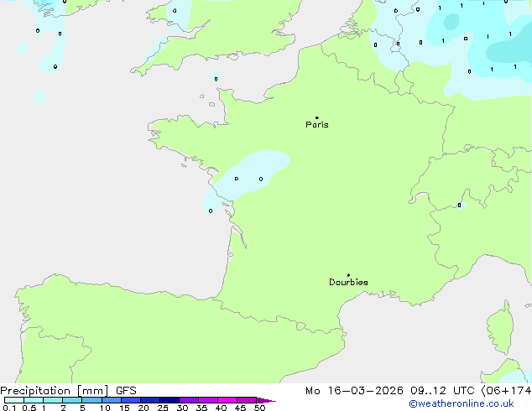Viewport: 532px width, 411px height.
Task: Click the "Precipitation" title word
Action: click(x=35, y=391)
